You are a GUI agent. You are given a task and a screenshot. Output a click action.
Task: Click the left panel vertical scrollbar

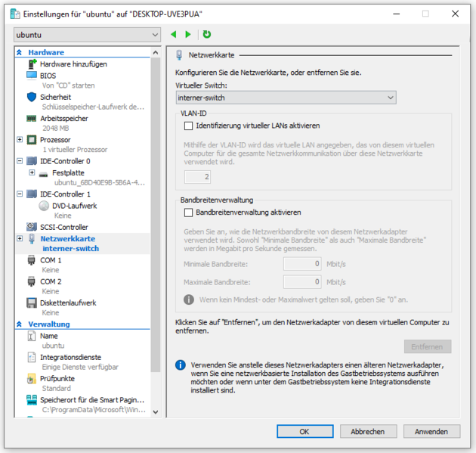click(156, 227)
